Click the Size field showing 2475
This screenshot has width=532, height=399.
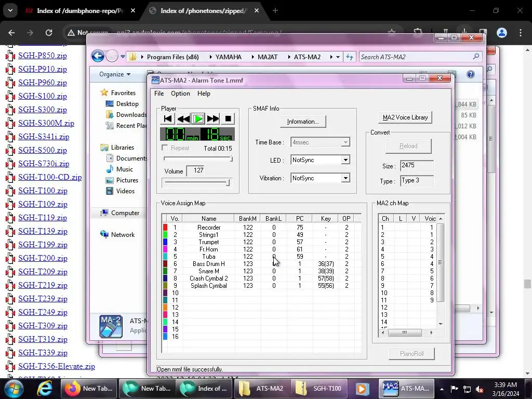[x=417, y=165]
